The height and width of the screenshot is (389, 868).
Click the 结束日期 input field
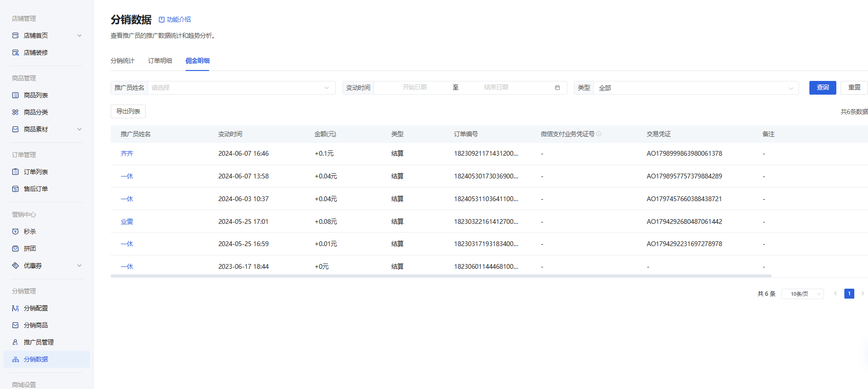pos(496,88)
